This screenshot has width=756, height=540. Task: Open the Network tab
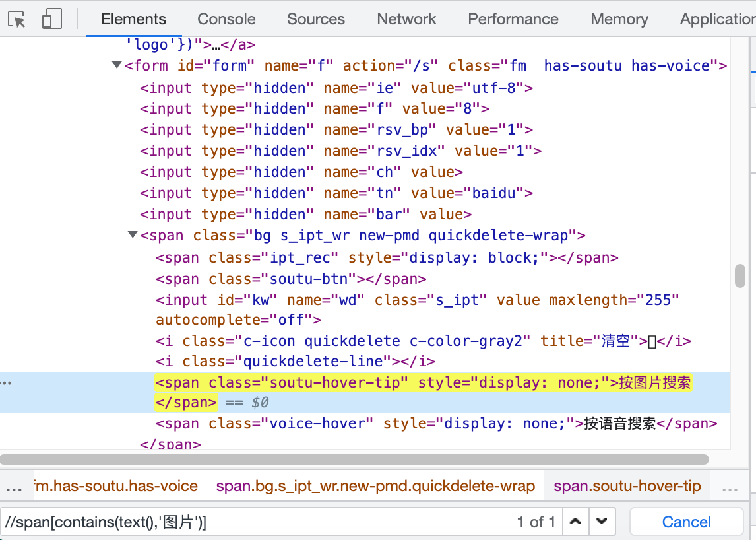(406, 19)
